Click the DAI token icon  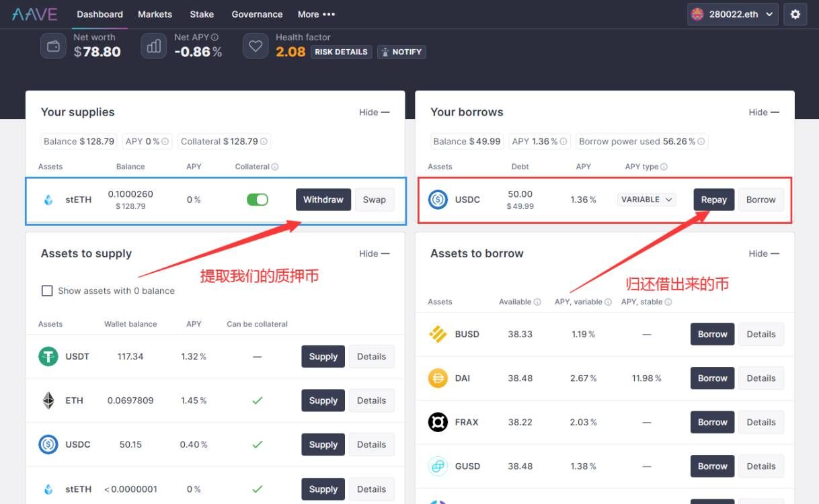tap(438, 378)
